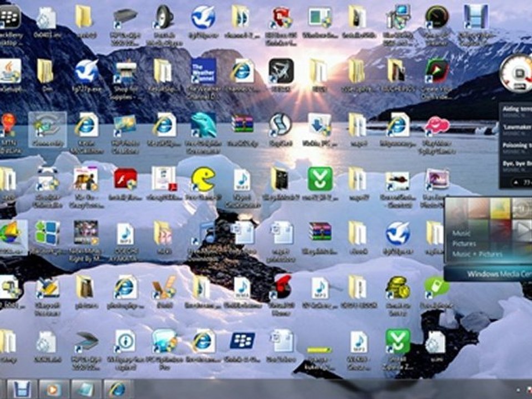
Task: Open the silver round Steam-like shortcut
Action: coord(280,125)
